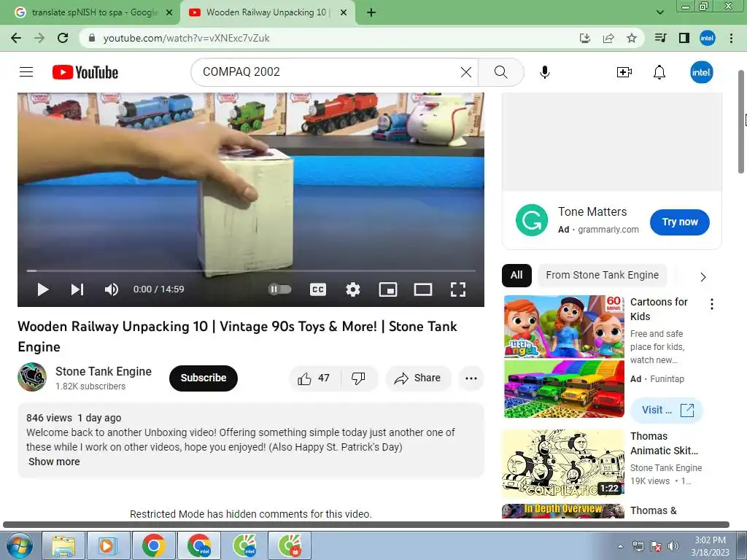Open video settings gear

[353, 289]
